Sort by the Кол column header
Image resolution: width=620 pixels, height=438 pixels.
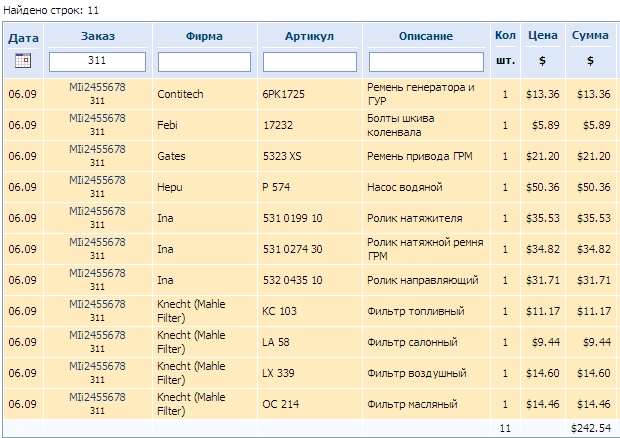[x=505, y=35]
